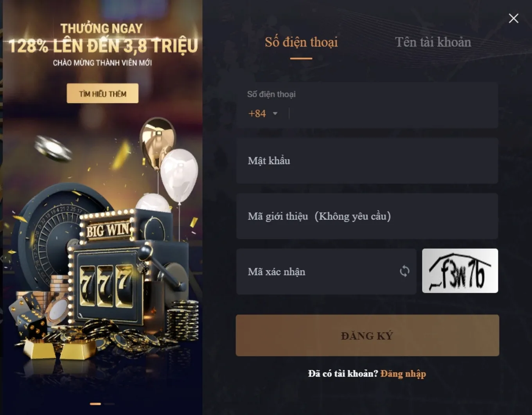Select the active orange carousel indicator
The width and height of the screenshot is (532, 415).
[95, 404]
